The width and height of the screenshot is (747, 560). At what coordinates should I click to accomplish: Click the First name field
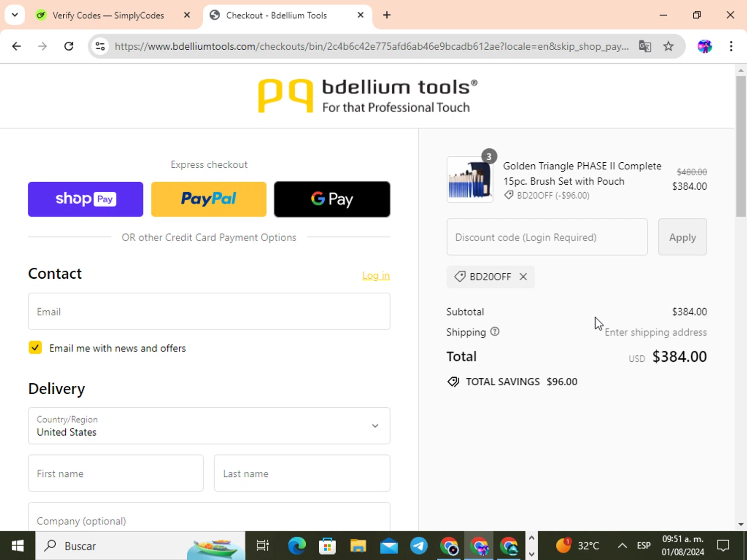(x=116, y=473)
